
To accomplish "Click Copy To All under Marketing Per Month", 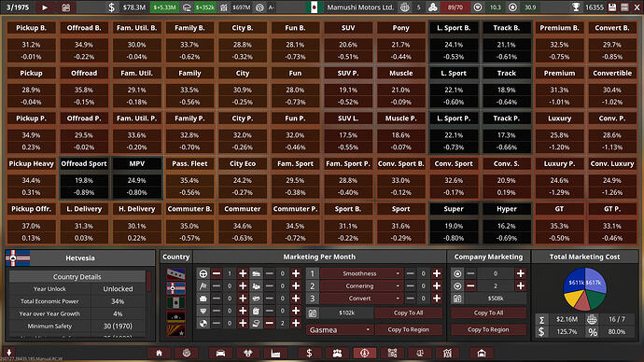I will pyautogui.click(x=408, y=313).
